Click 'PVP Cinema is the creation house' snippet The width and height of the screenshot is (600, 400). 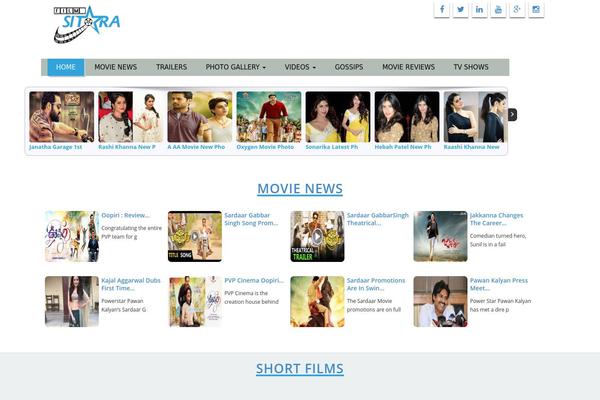pos(251,297)
